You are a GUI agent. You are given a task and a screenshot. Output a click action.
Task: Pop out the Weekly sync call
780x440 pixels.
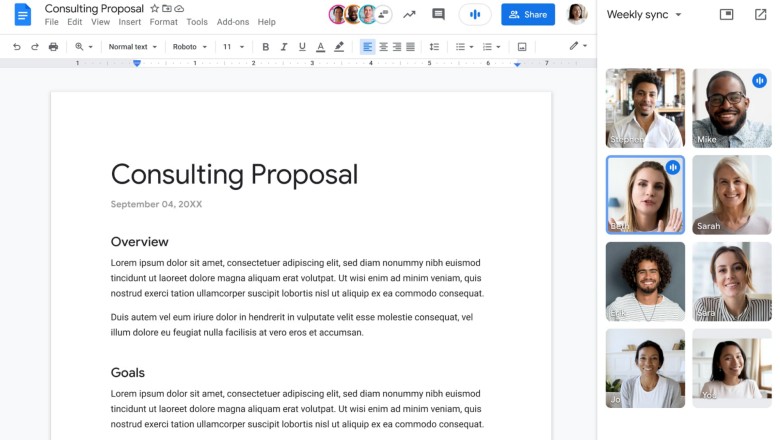click(760, 15)
